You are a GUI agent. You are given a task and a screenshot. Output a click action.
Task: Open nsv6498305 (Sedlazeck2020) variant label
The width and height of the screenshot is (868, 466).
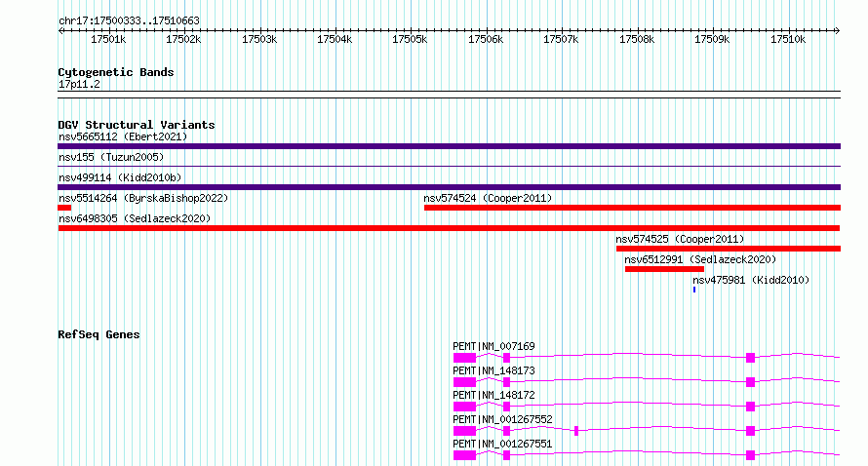coord(135,218)
